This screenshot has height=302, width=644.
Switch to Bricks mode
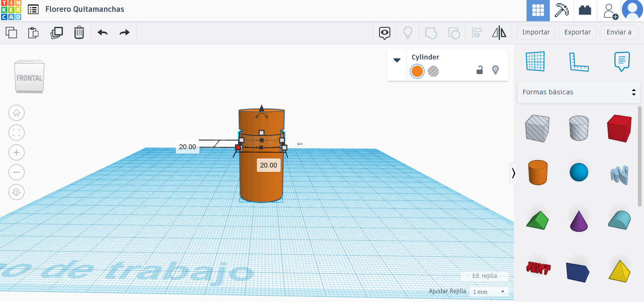point(585,10)
